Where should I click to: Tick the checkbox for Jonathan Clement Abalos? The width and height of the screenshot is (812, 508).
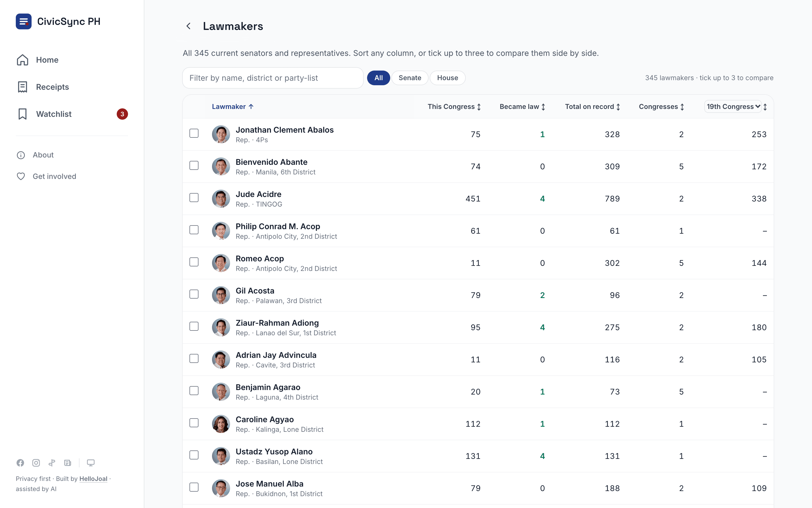coord(194,133)
